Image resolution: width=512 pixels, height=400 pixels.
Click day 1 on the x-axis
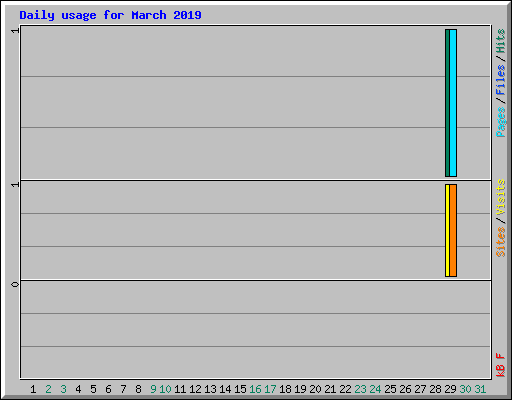[x=33, y=389]
